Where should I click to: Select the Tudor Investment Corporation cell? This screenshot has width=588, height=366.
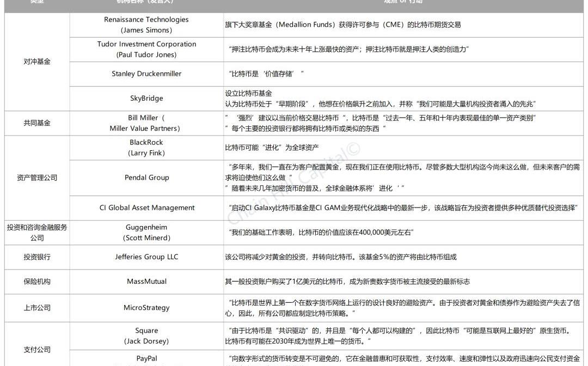click(146, 49)
